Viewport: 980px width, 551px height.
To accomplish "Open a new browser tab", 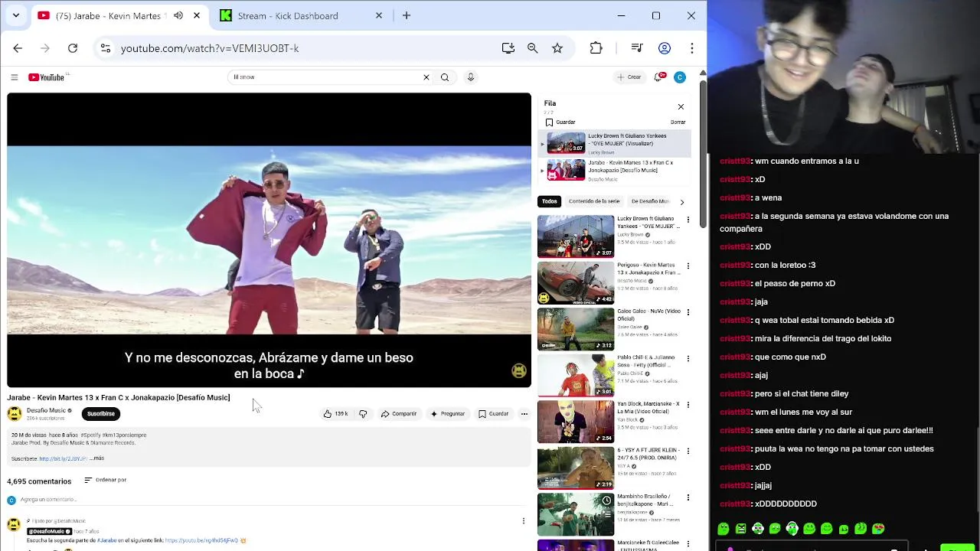I will tap(407, 15).
